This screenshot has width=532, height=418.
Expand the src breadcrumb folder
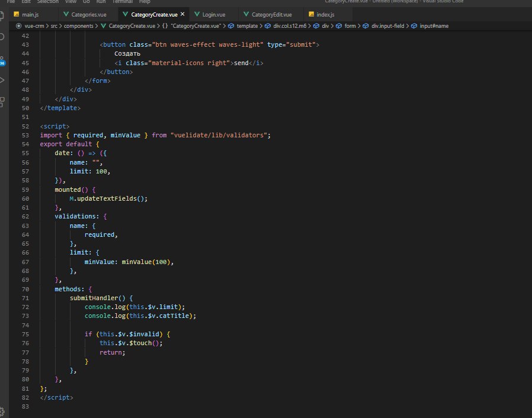click(54, 26)
